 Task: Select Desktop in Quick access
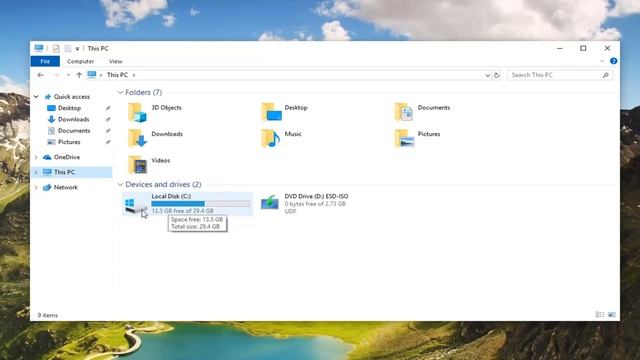point(69,108)
